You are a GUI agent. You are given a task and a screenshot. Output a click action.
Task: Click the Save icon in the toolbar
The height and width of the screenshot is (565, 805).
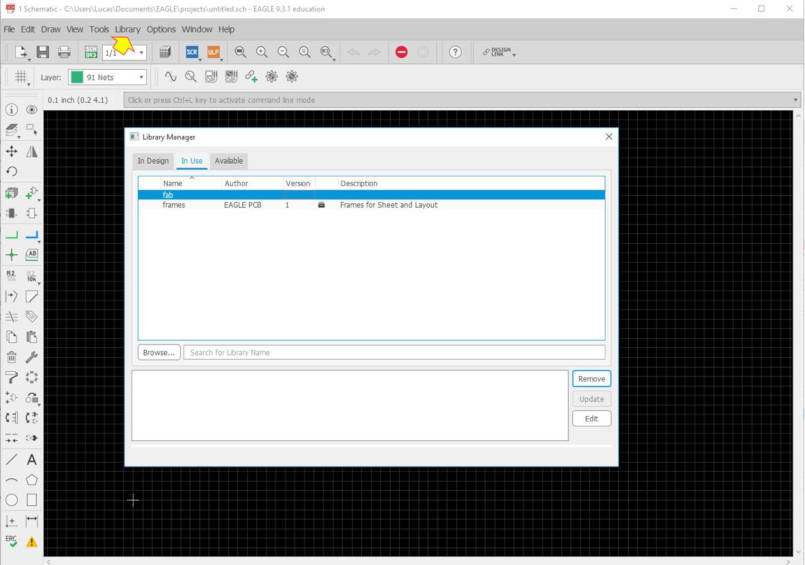43,52
